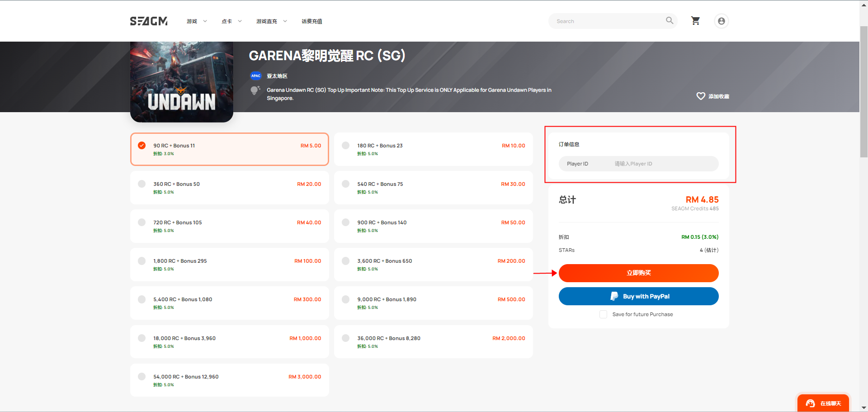Viewport: 868px width, 412px height.
Task: Open the live chat headset icon
Action: (810, 403)
